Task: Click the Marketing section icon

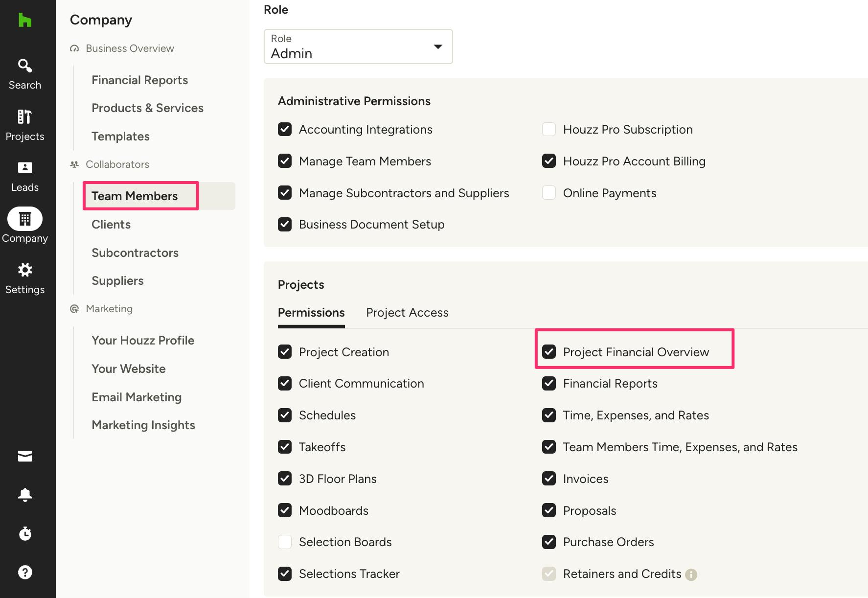Action: pyautogui.click(x=74, y=309)
